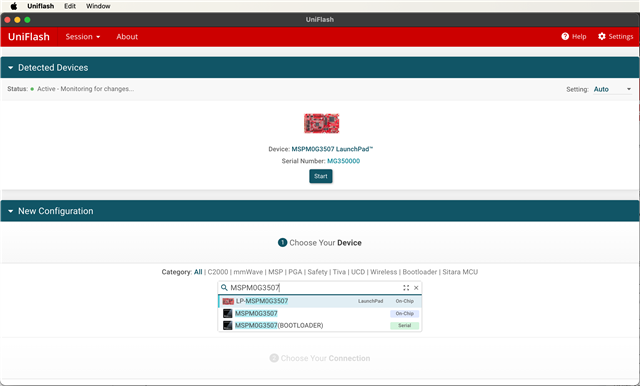Filter by mmWave category
The height and width of the screenshot is (386, 640).
(248, 272)
